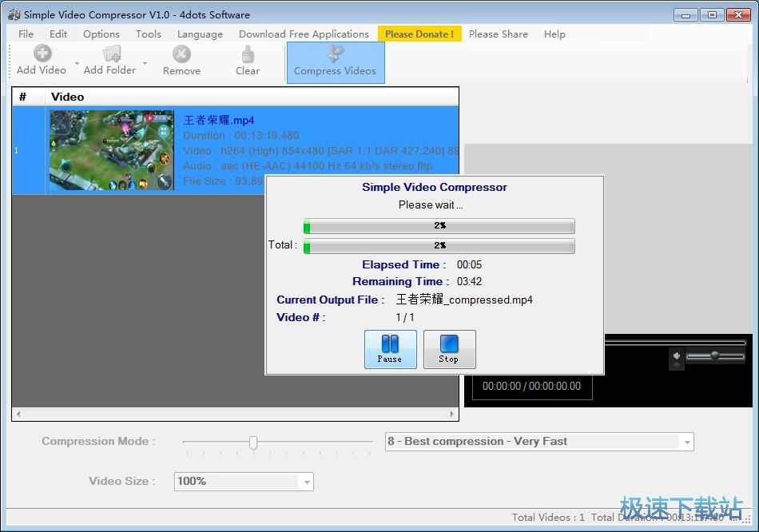759x532 pixels.
Task: Click the Compression Mode slider handle
Action: [253, 443]
